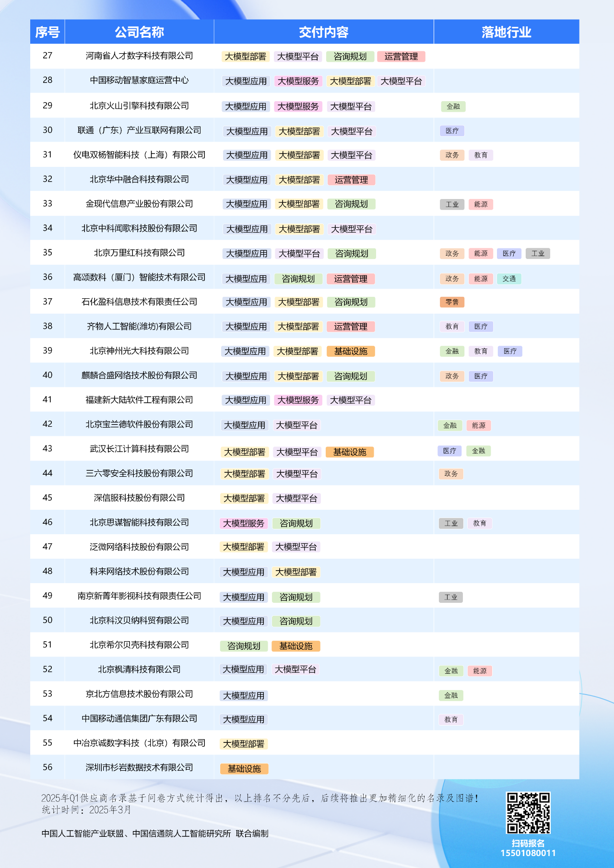Image resolution: width=614 pixels, height=868 pixels.
Task: Select company 科来网络技术股份有限公司
Action: 139,571
